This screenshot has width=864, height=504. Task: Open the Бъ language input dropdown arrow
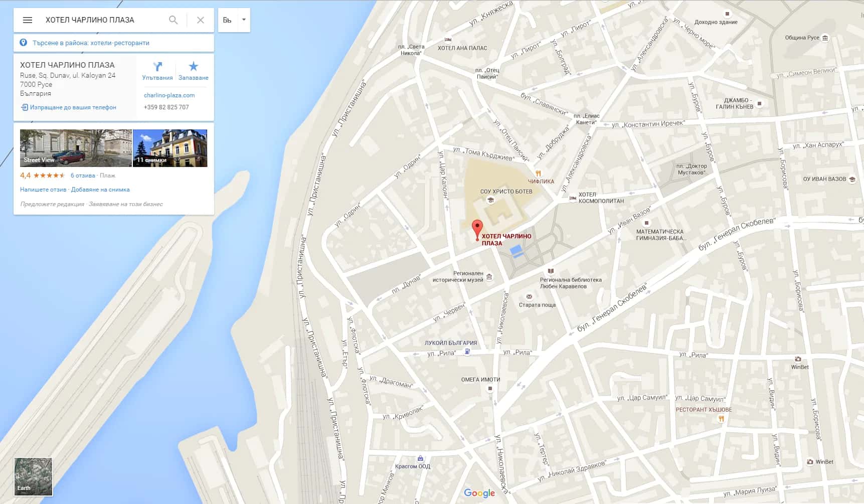(x=244, y=20)
